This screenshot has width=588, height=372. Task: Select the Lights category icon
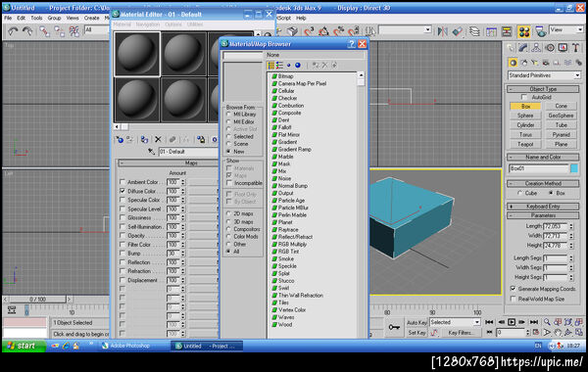[535, 63]
